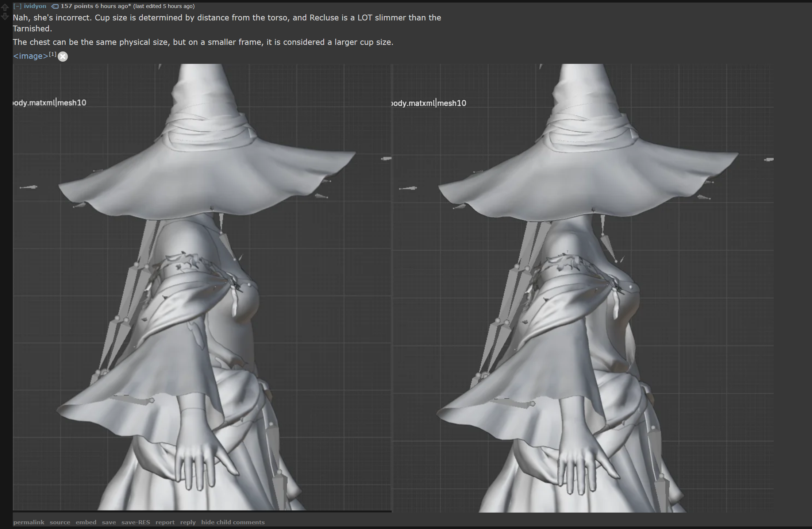Click the user tag icon beside ividyon

(x=55, y=6)
